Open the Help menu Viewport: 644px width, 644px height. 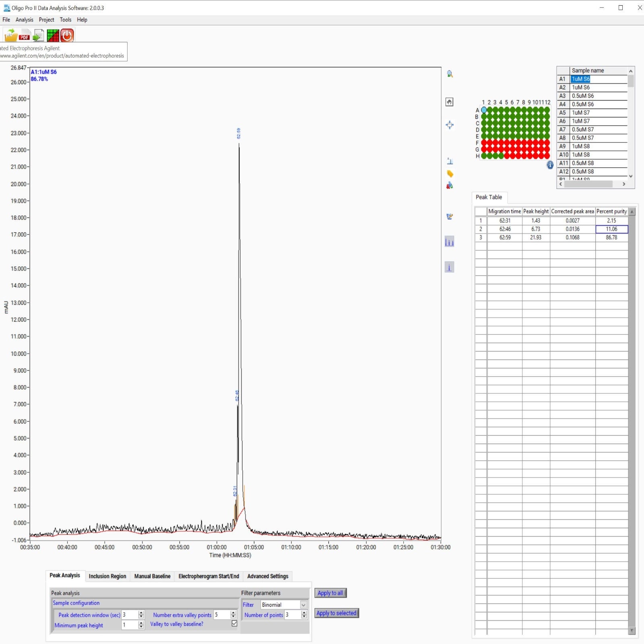[x=82, y=20]
